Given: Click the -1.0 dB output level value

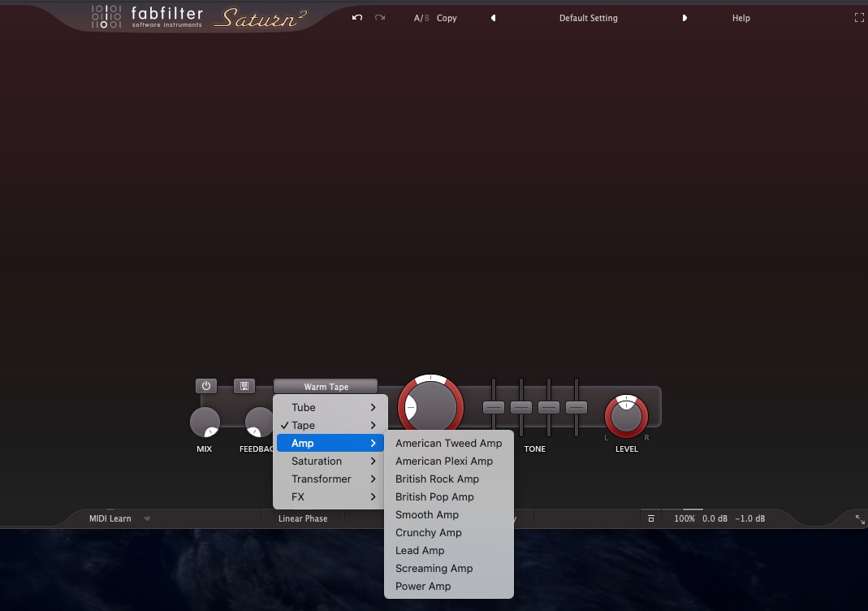Looking at the screenshot, I should click(750, 518).
